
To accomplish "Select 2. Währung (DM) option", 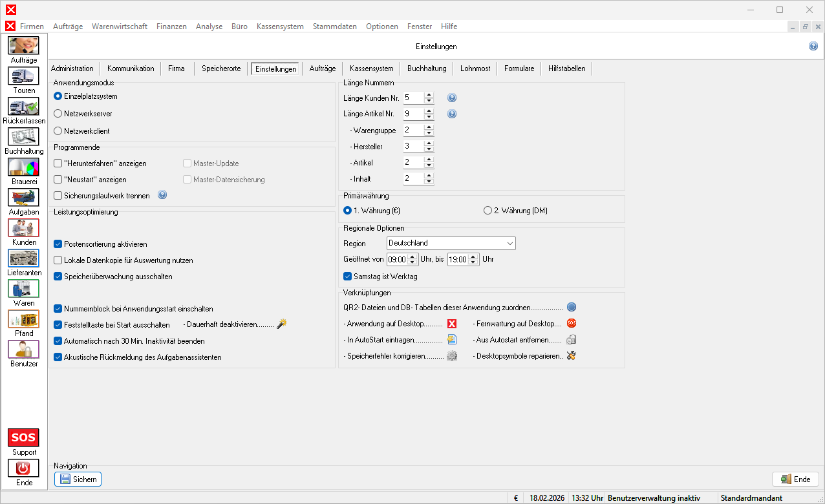I will click(x=487, y=211).
